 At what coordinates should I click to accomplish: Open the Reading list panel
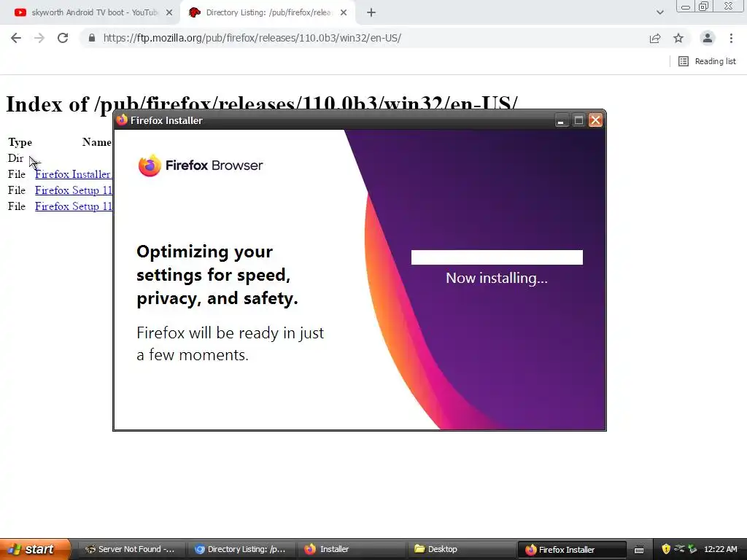(x=707, y=61)
